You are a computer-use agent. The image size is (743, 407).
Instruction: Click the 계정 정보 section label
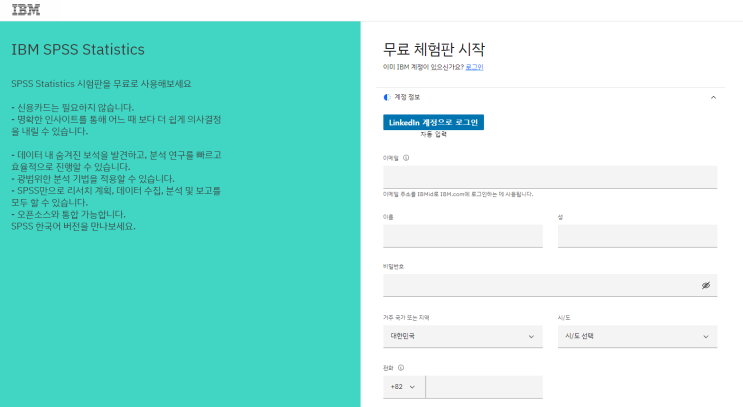click(407, 97)
